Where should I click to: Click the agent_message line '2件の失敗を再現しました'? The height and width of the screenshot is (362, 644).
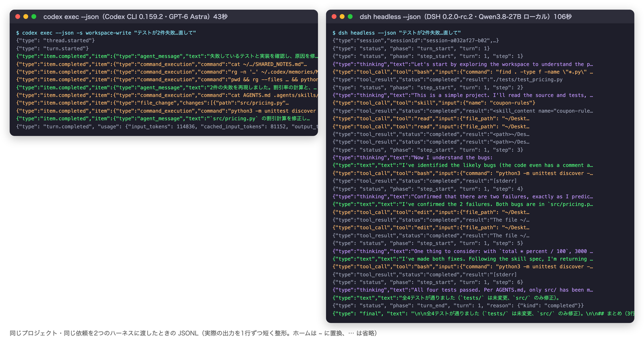pyautogui.click(x=166, y=87)
